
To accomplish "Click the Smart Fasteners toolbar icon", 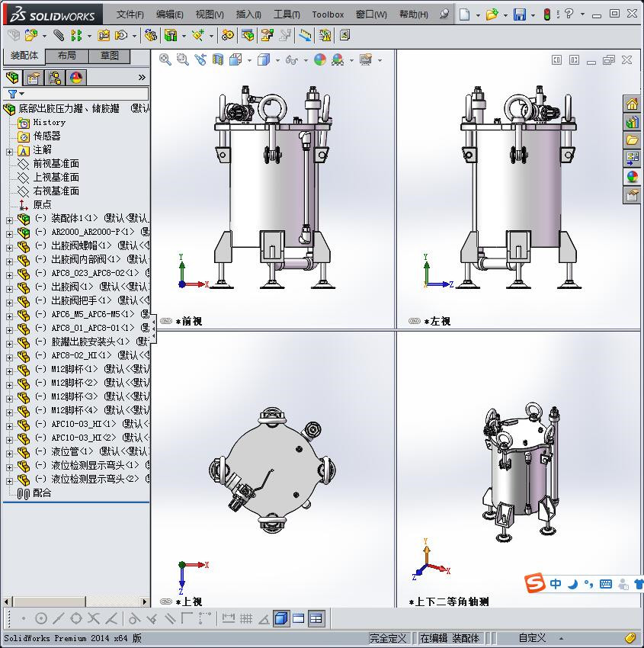I will pos(104,36).
